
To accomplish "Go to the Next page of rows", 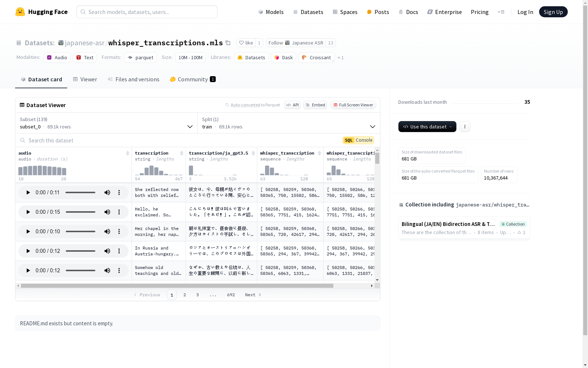I will [253, 295].
